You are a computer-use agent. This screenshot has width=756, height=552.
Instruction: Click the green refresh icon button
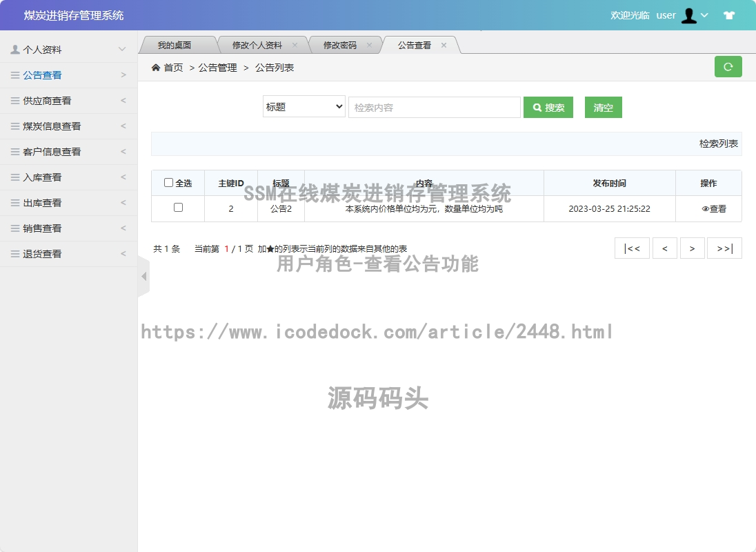[728, 67]
